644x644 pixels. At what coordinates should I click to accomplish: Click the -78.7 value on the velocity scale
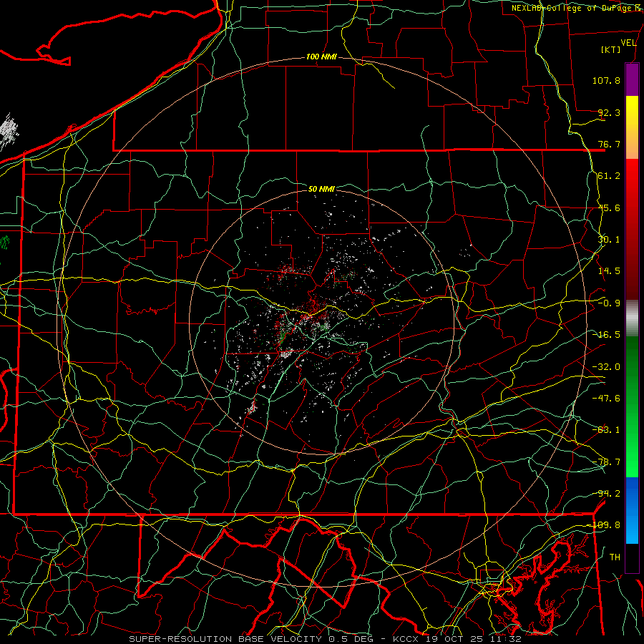pyautogui.click(x=606, y=462)
